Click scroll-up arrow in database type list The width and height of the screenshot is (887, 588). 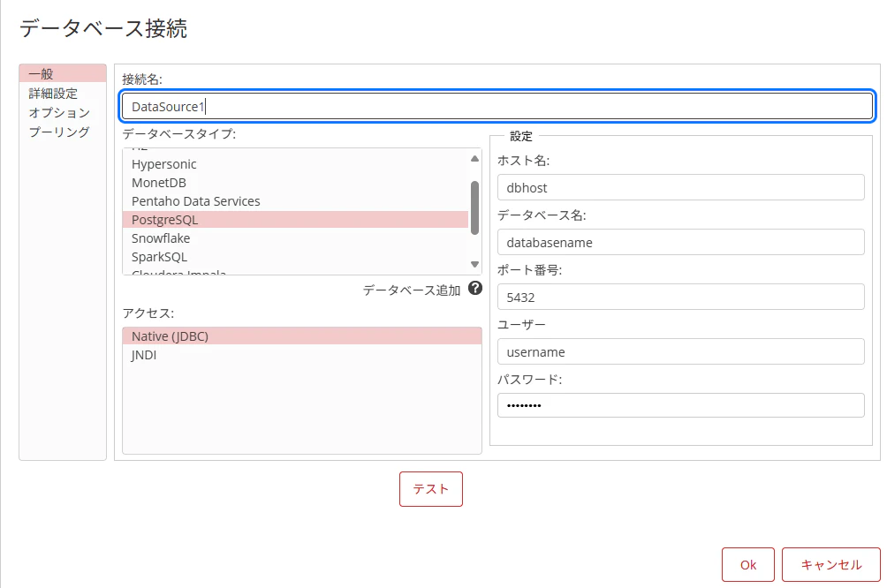tap(474, 159)
